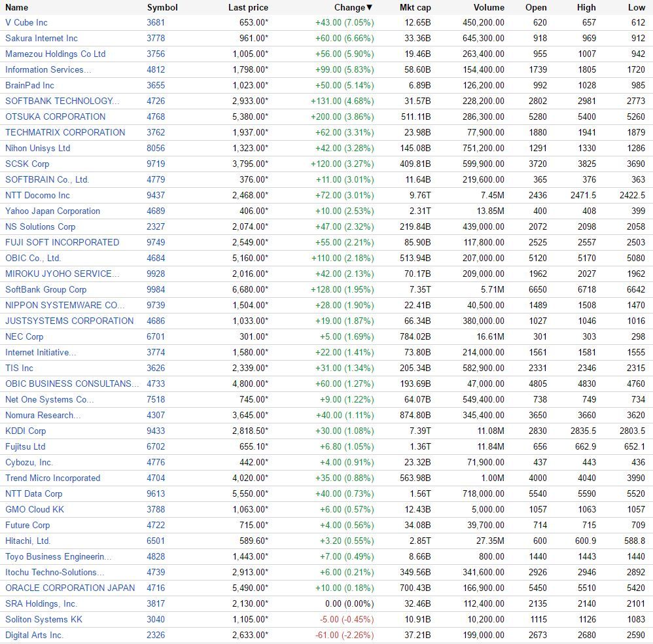Viewport: 653px width, 644px height.
Task: Open BrainPad Inc link
Action: (29, 85)
